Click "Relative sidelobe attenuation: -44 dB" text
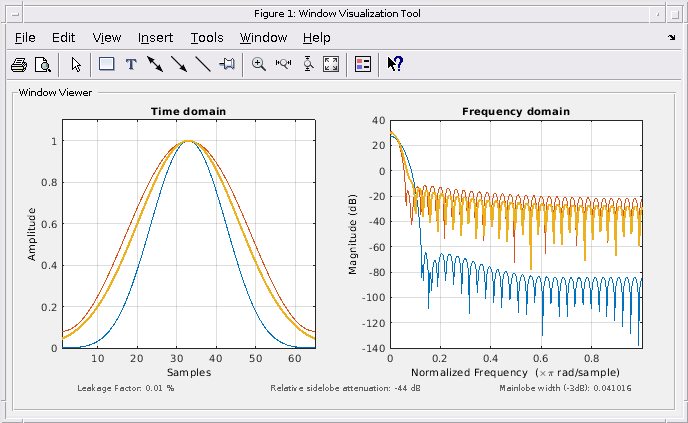The height and width of the screenshot is (423, 688). coord(345,388)
